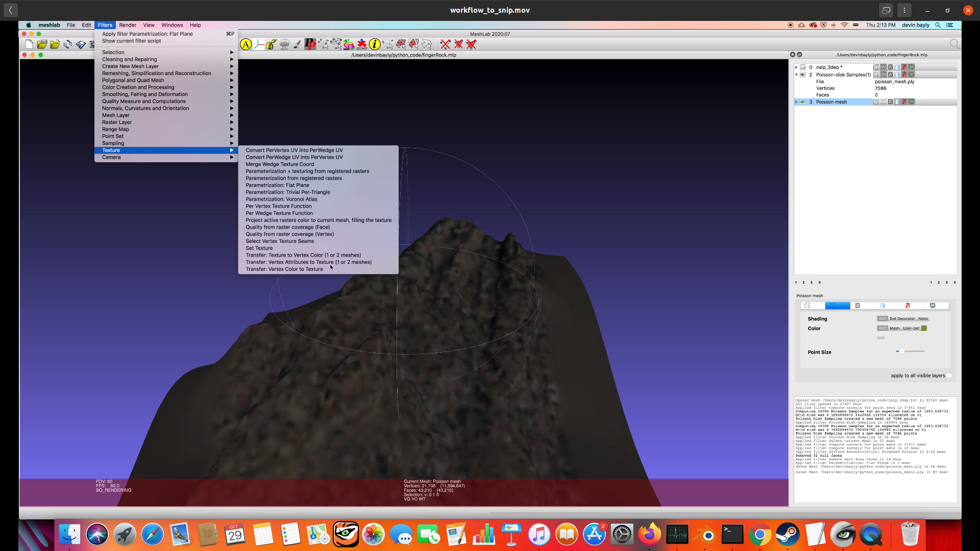This screenshot has height=551, width=980.
Task: Click the float/detach layer panel button
Action: coord(799,55)
